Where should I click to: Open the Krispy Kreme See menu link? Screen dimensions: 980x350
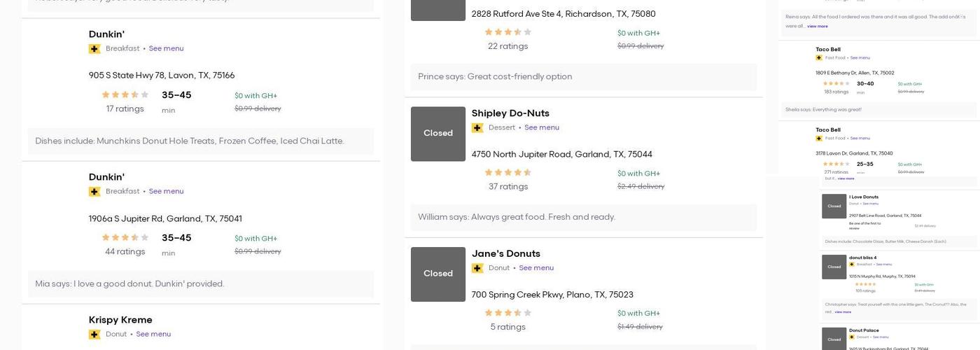(x=153, y=335)
